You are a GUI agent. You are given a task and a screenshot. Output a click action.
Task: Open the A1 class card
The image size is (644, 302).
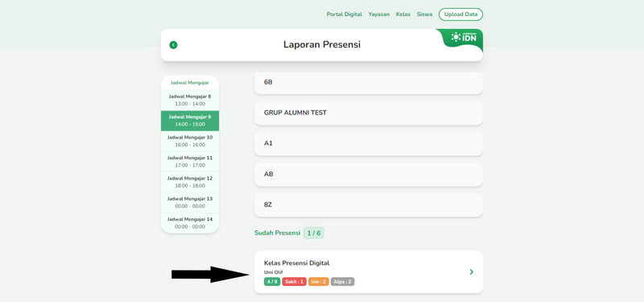(x=369, y=143)
